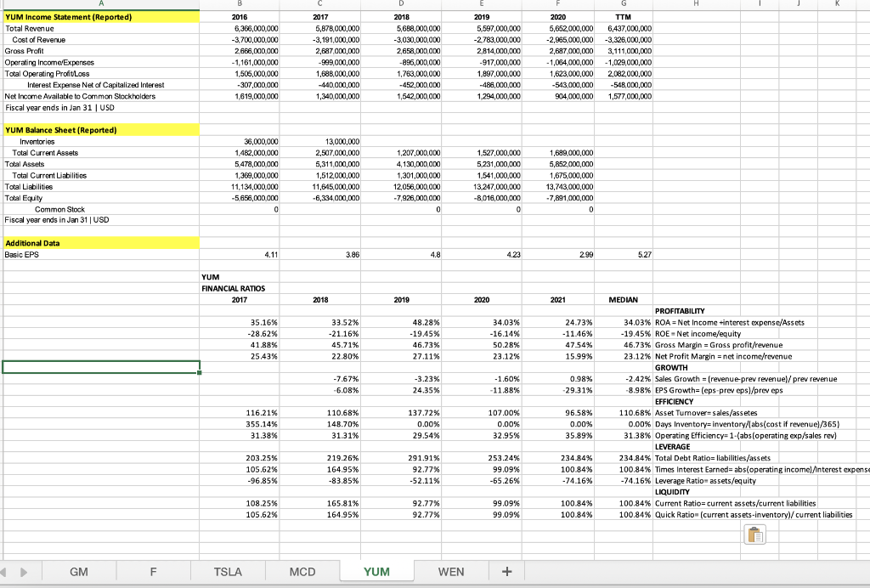Viewport: 870px width, 588px height.
Task: Select the YUM Balance Sheet (Reported) cell
Action: [x=101, y=130]
